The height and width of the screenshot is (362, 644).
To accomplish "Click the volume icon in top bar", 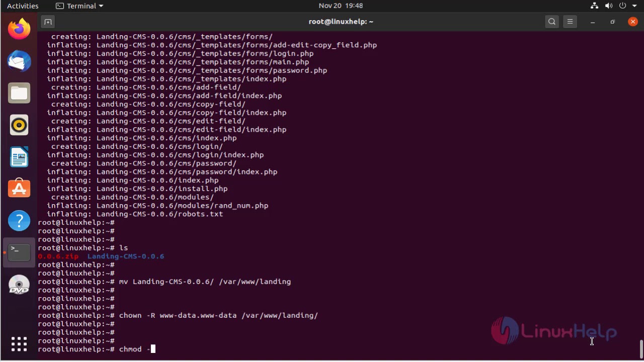I will [x=608, y=6].
